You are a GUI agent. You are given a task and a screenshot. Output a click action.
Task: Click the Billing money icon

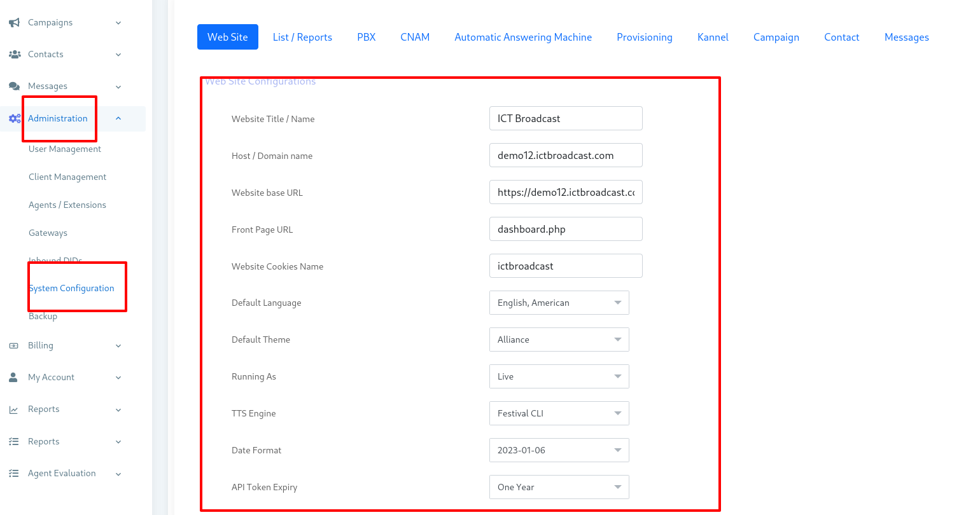click(13, 345)
